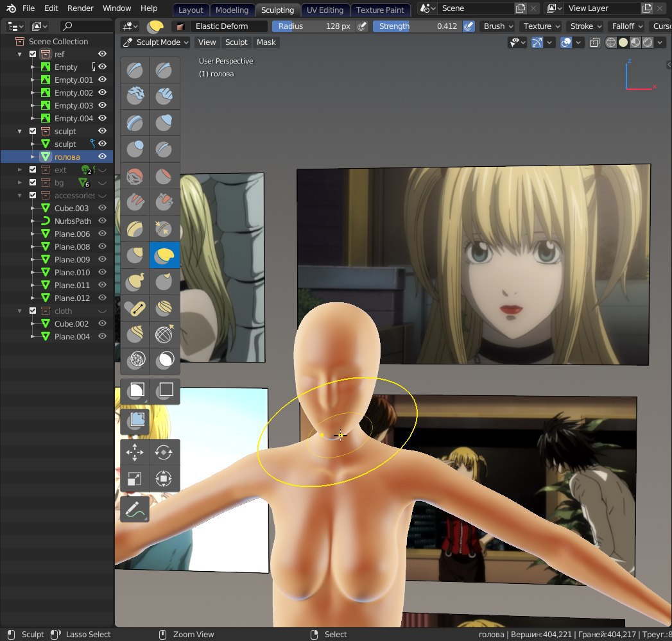Uncheck the accessories collection checkbox

pyautogui.click(x=33, y=196)
